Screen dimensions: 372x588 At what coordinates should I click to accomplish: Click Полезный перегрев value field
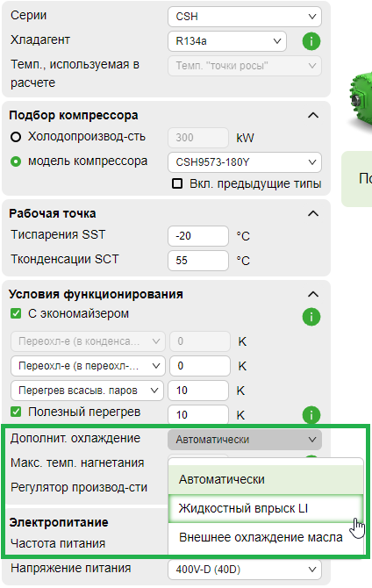coord(198,414)
